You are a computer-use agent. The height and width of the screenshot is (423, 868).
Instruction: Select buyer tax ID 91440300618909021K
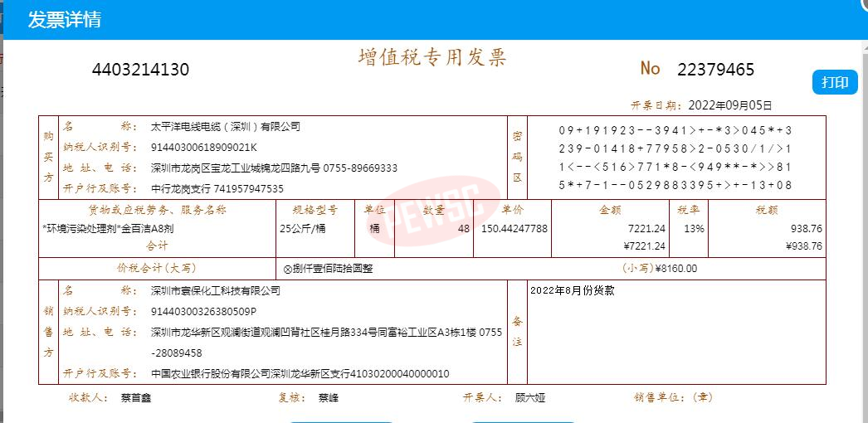(x=204, y=148)
